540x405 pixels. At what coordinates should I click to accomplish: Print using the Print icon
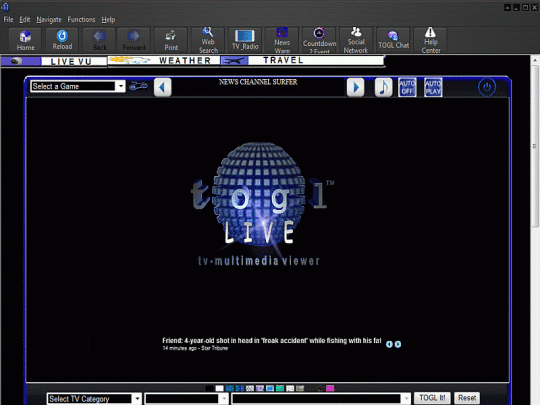(x=171, y=40)
